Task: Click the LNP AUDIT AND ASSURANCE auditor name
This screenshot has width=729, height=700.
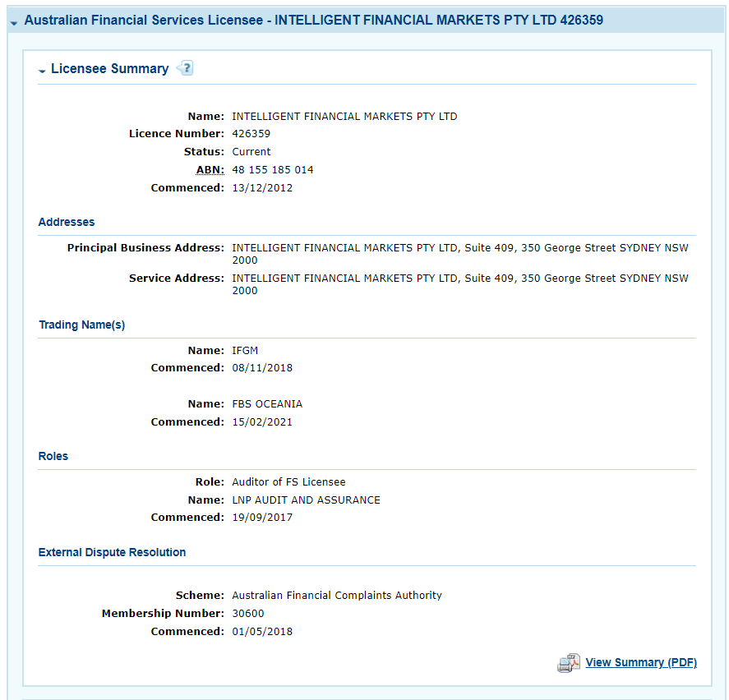Action: click(306, 500)
